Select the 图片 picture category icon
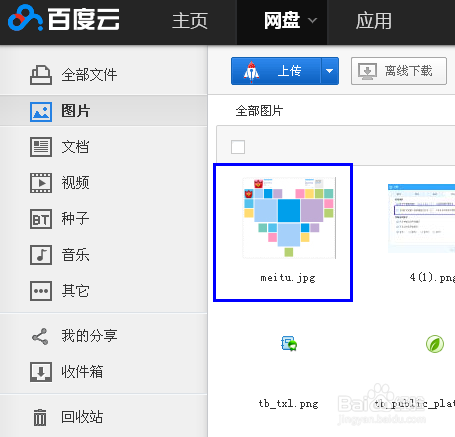Screen dimensions: 455x437 click(41, 112)
